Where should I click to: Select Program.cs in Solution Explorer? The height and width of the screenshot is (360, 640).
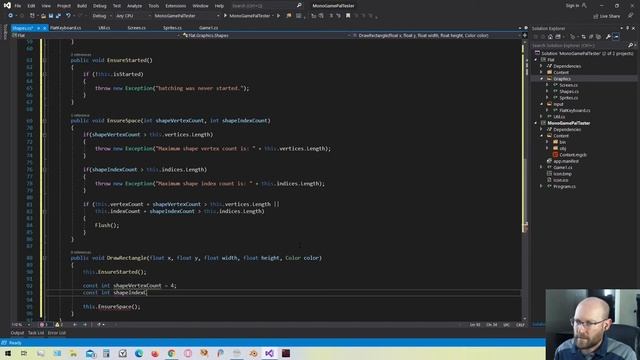(x=564, y=187)
